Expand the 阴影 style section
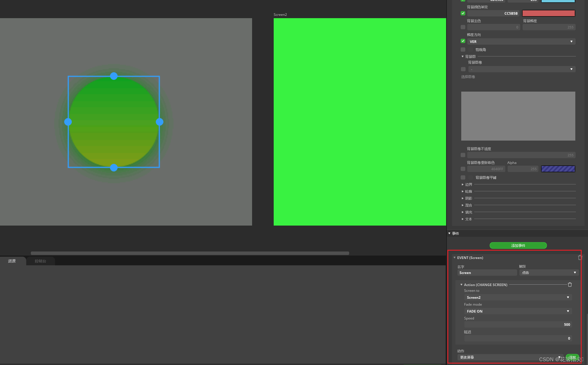The image size is (588, 365). pyautogui.click(x=469, y=198)
